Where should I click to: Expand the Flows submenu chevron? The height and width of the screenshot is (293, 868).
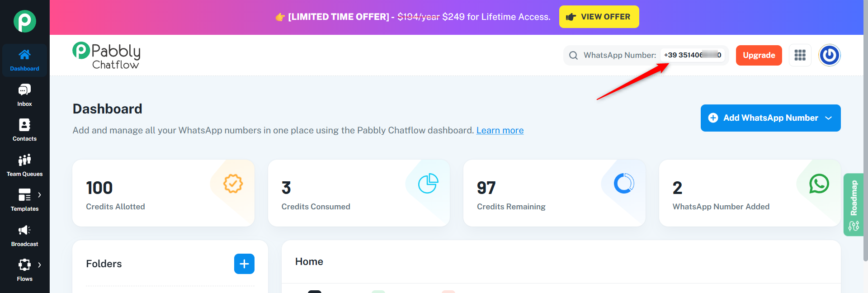point(40,265)
